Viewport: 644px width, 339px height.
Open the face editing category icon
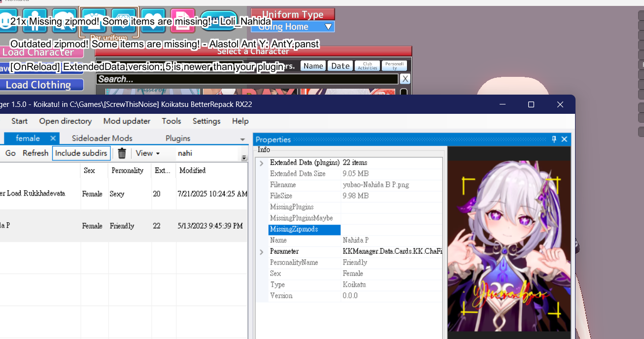(x=7, y=21)
